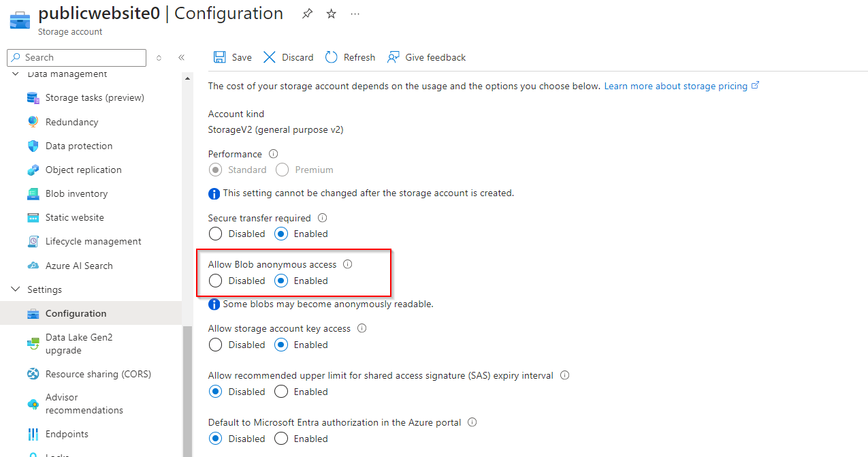Set Allow Blob anonymous access to Disabled
This screenshot has width=868, height=457.
pos(216,281)
